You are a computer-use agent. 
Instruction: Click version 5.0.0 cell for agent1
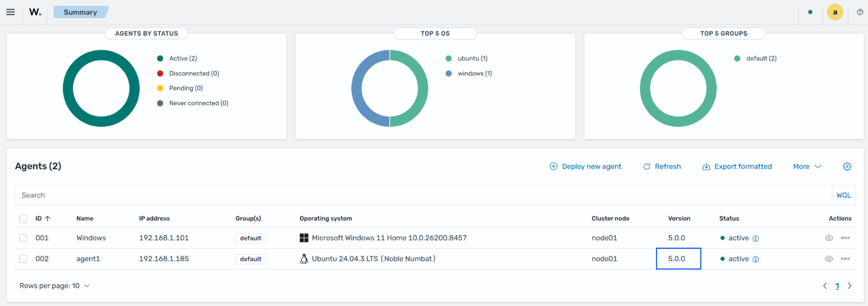(678, 259)
